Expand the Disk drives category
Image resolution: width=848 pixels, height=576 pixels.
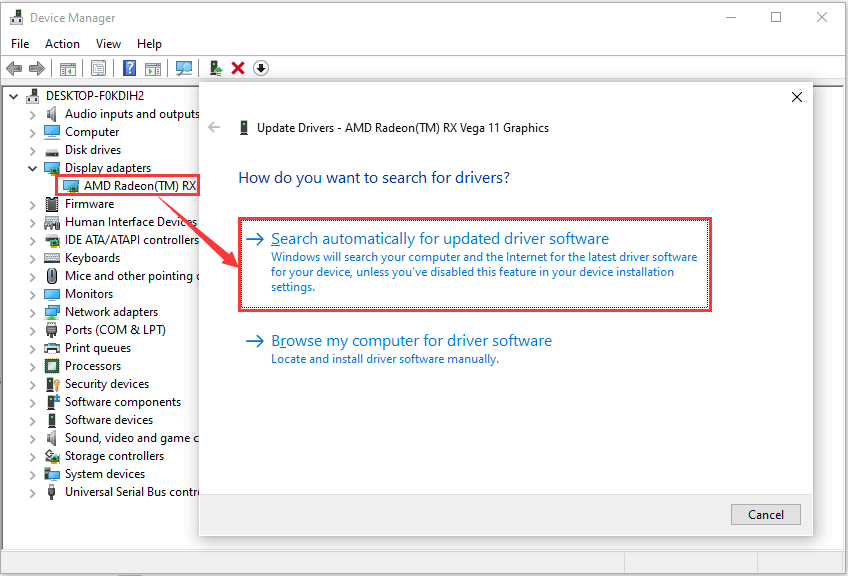tap(32, 150)
